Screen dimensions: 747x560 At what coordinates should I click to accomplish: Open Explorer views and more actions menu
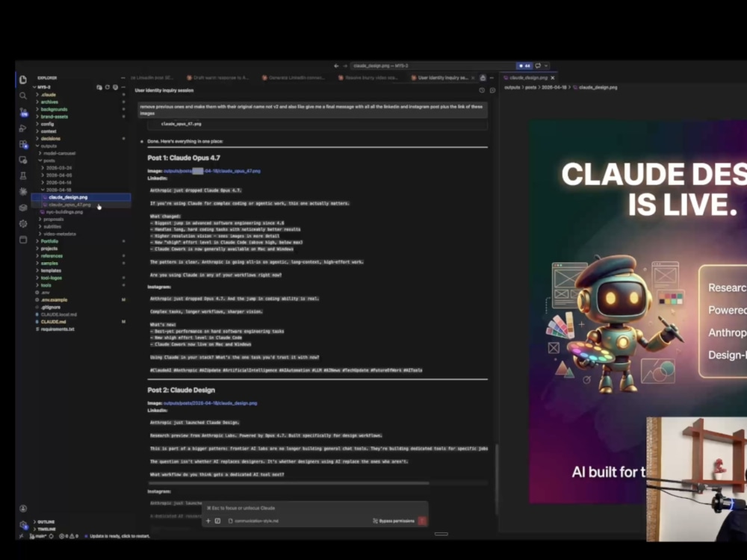coord(123,78)
